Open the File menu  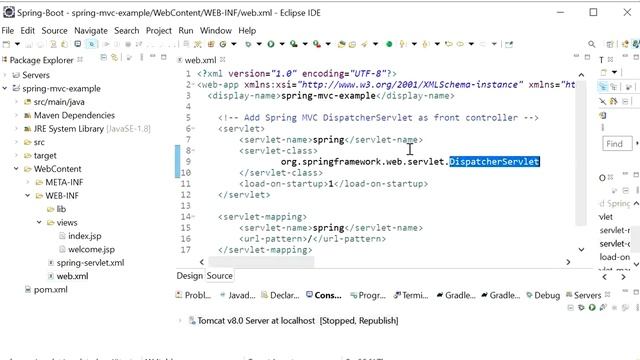pos(7,31)
